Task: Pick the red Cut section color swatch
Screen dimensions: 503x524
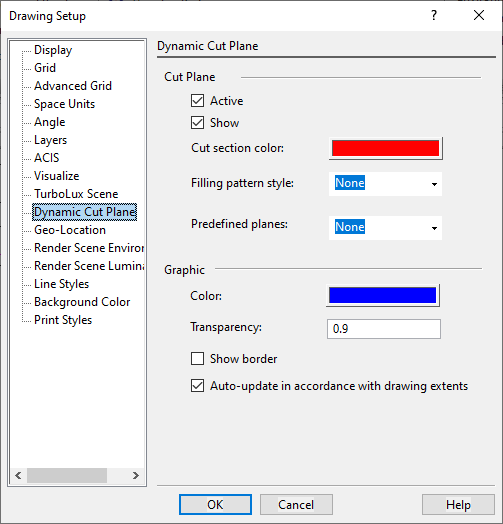Action: (x=386, y=148)
